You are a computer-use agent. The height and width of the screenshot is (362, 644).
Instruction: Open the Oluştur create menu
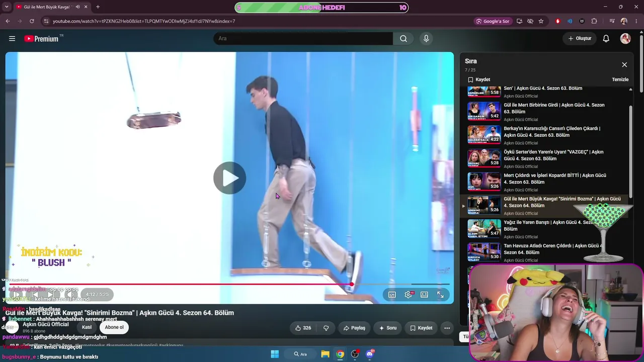click(x=580, y=39)
